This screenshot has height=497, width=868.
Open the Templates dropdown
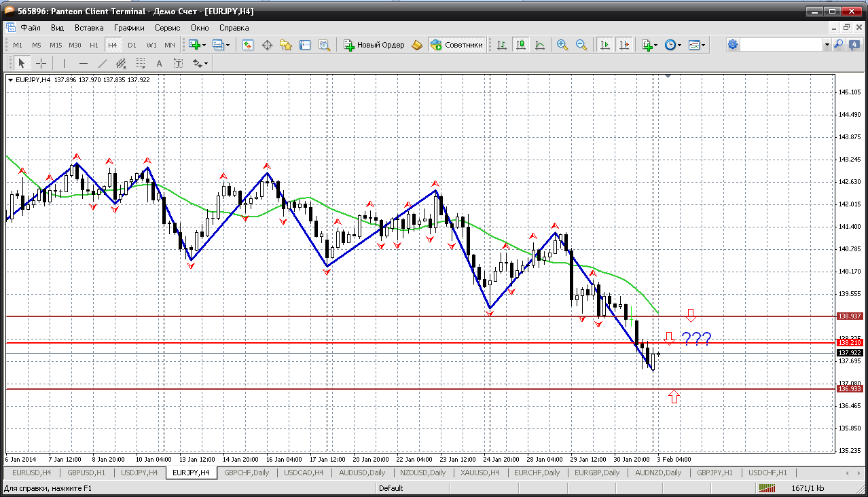697,45
